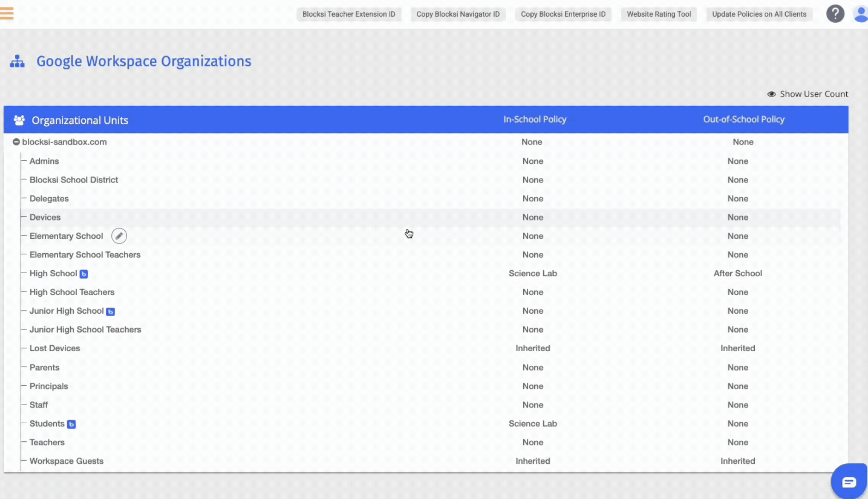Select the Delegates organizational unit
This screenshot has width=868, height=499.
[x=49, y=199]
